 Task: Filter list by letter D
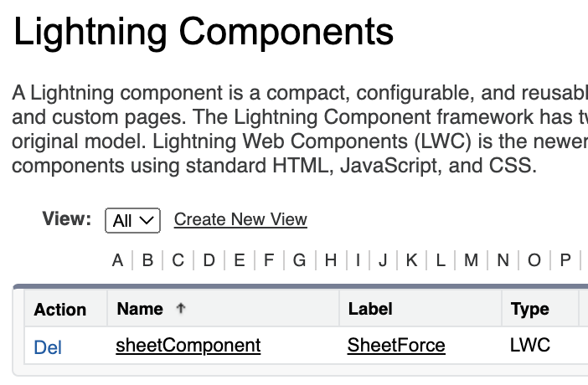pyautogui.click(x=209, y=260)
